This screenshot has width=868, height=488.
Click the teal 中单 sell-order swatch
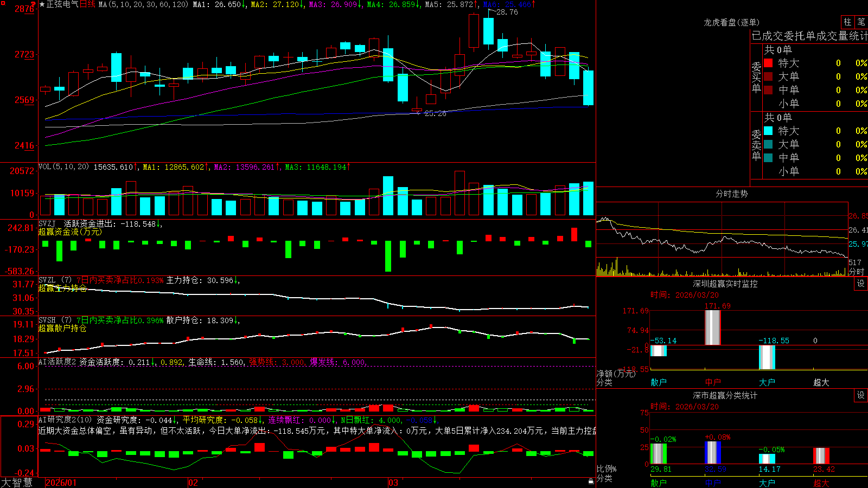point(768,158)
